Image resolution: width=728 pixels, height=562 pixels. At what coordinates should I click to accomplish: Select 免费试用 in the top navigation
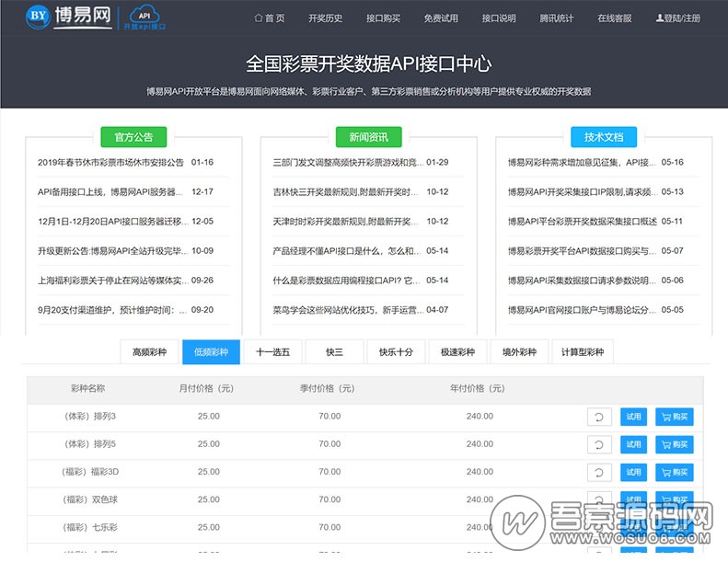(441, 18)
